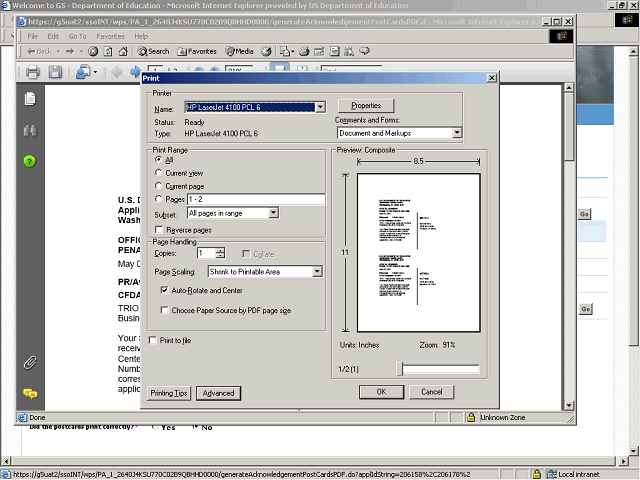Enable Choose Paper Source by PDF page size
Viewport: 640px width, 480px height.
[x=164, y=310]
